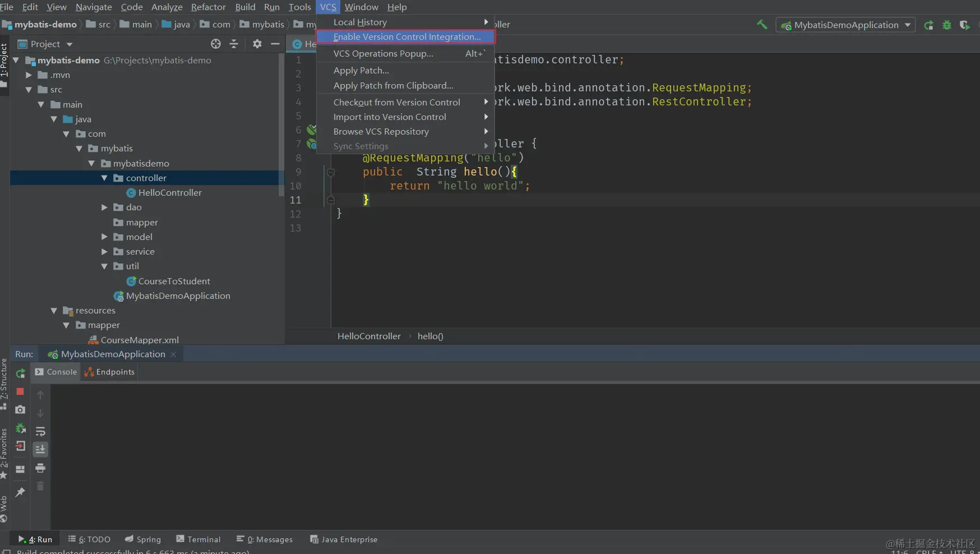This screenshot has height=554, width=980.
Task: Switch to the Endpoints tab
Action: coord(110,372)
